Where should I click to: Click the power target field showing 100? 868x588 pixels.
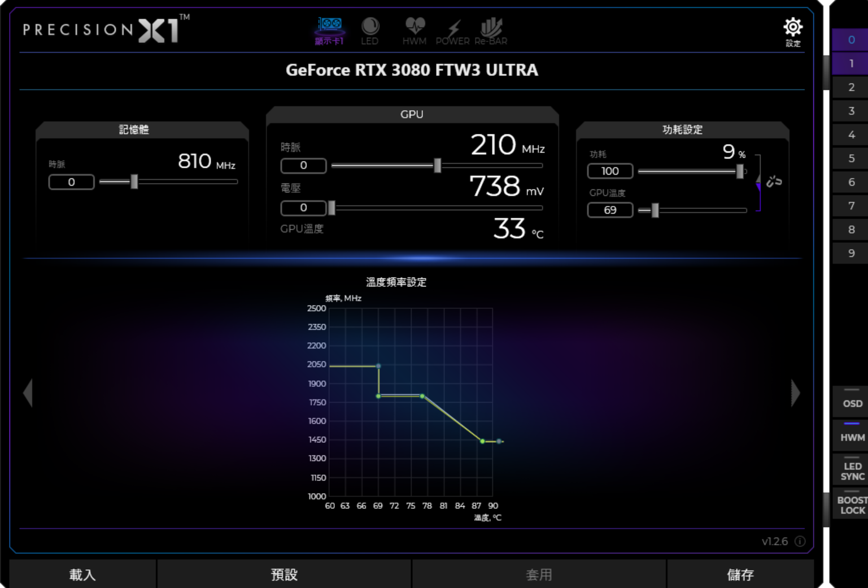610,171
